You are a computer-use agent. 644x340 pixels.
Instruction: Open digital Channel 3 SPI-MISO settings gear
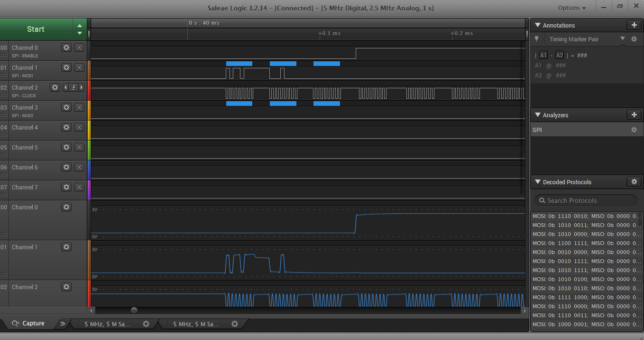coord(66,107)
